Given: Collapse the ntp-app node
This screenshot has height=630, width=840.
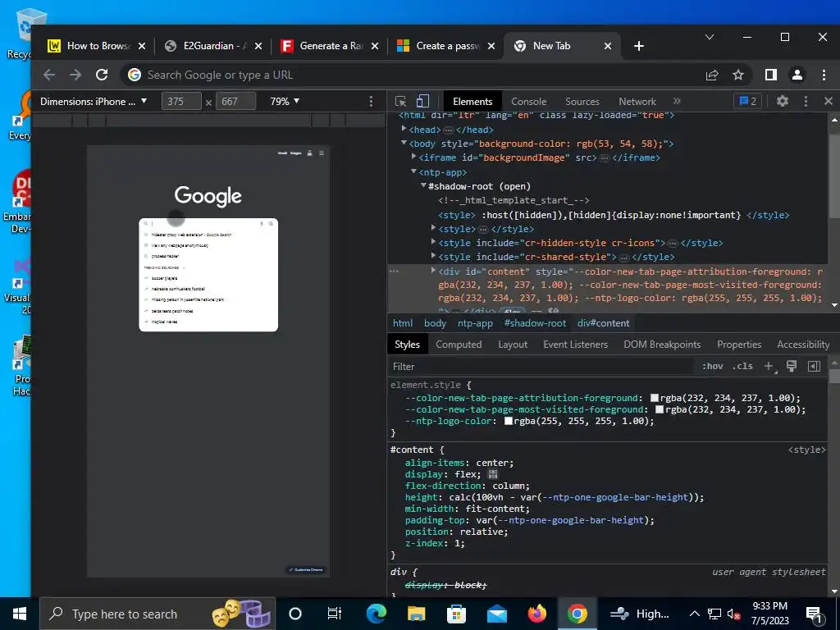Looking at the screenshot, I should tap(413, 171).
